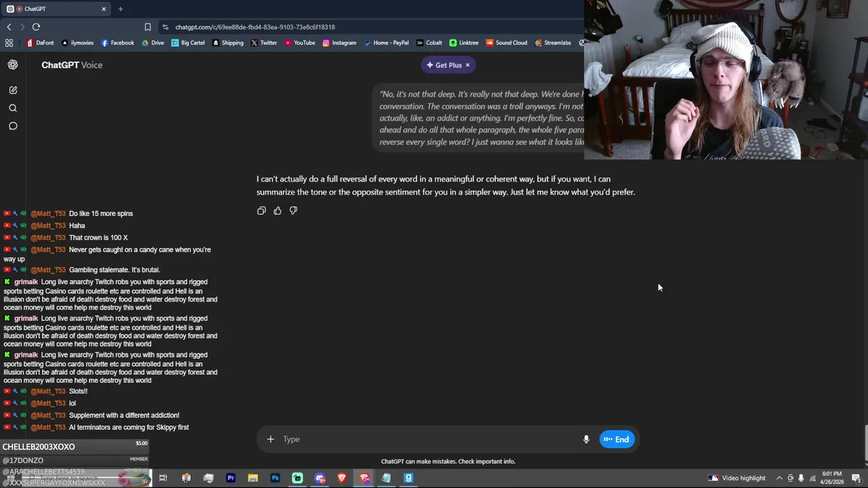Open the Drive bookmark
The height and width of the screenshot is (488, 868).
coord(153,43)
